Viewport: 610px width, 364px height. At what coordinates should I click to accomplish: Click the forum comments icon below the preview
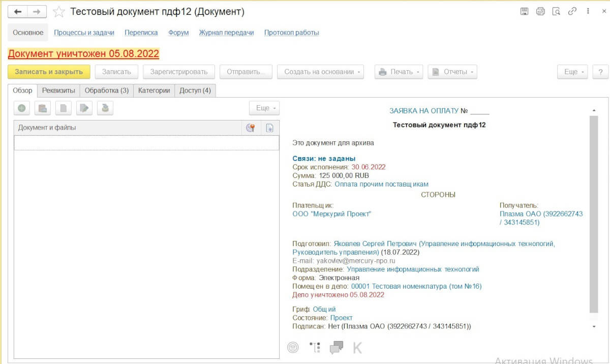point(336,348)
